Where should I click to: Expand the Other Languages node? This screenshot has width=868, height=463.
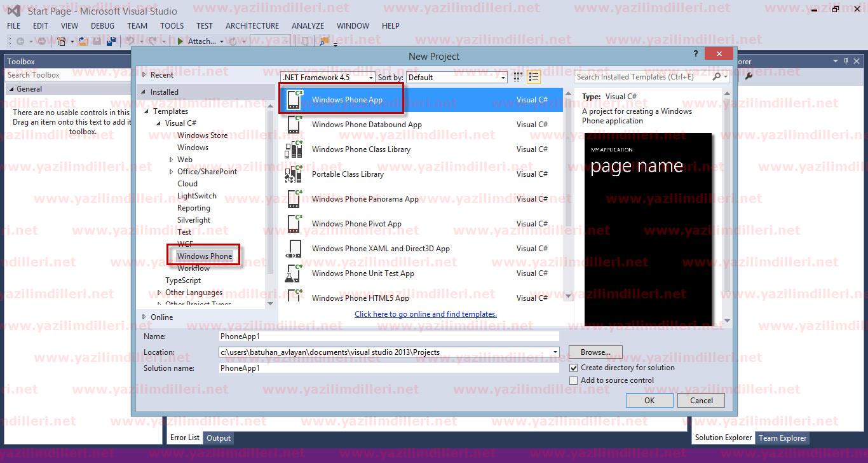coord(159,293)
